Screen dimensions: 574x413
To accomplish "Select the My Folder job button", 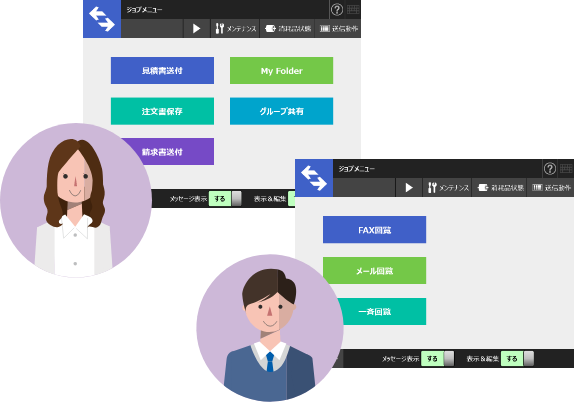I will coord(282,71).
